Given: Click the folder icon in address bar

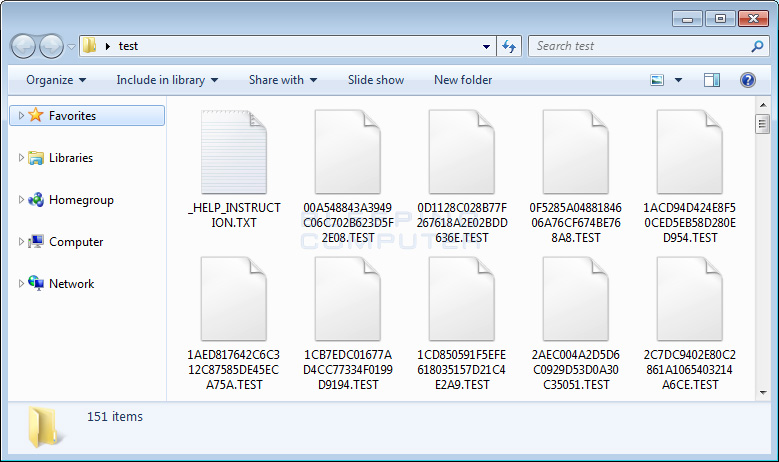Looking at the screenshot, I should (89, 46).
